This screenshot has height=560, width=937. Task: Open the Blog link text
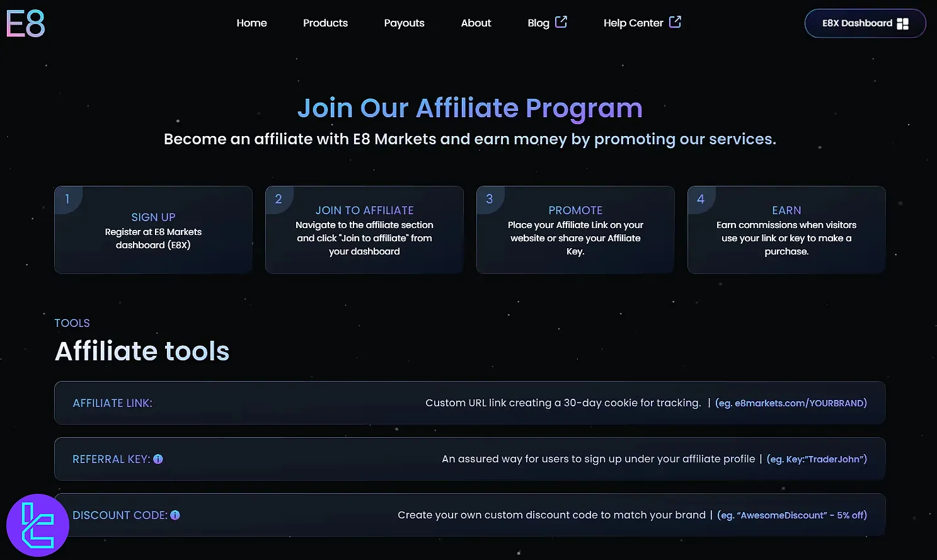[x=538, y=23]
